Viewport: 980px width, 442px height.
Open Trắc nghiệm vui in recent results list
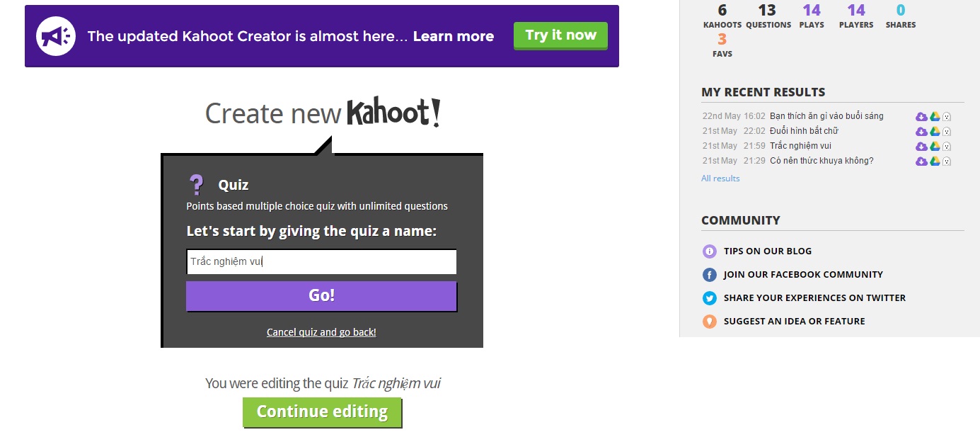(x=800, y=146)
